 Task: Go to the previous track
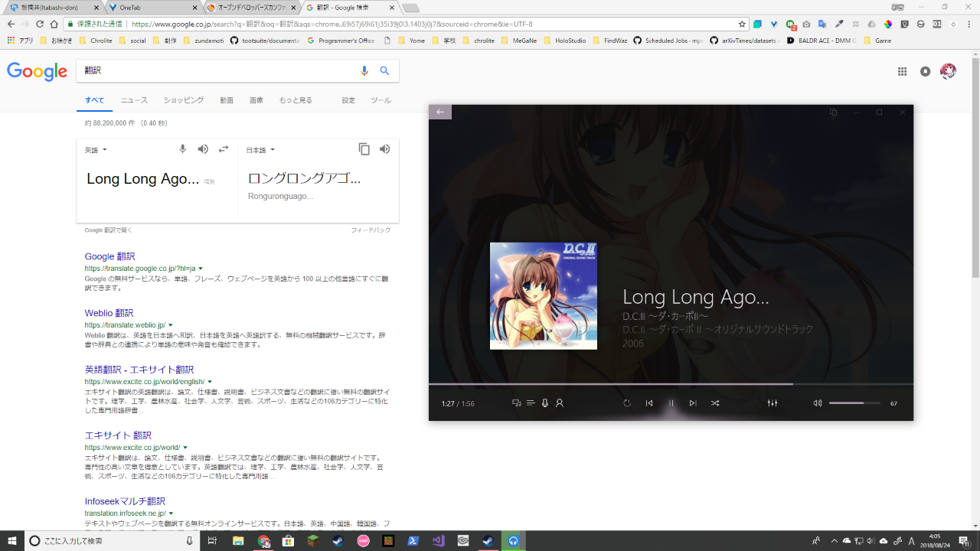649,403
